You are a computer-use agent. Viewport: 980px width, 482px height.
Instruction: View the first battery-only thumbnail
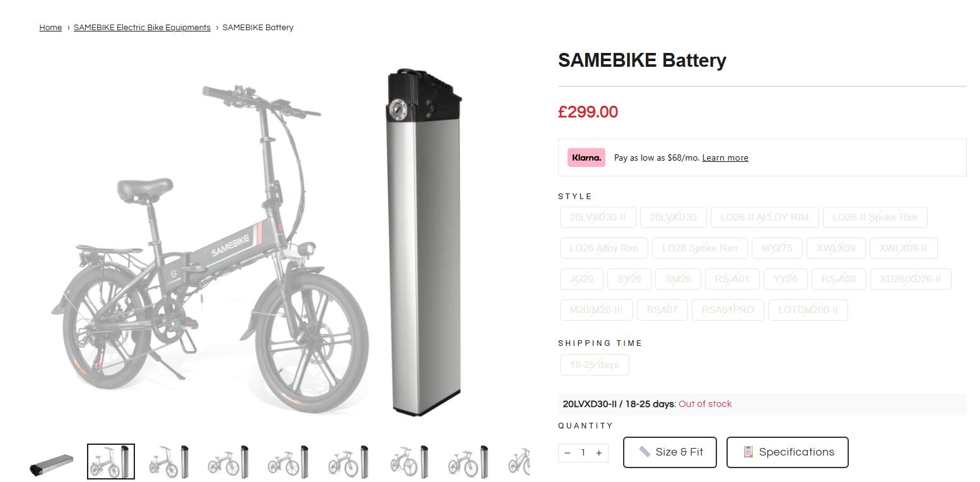[x=52, y=462]
